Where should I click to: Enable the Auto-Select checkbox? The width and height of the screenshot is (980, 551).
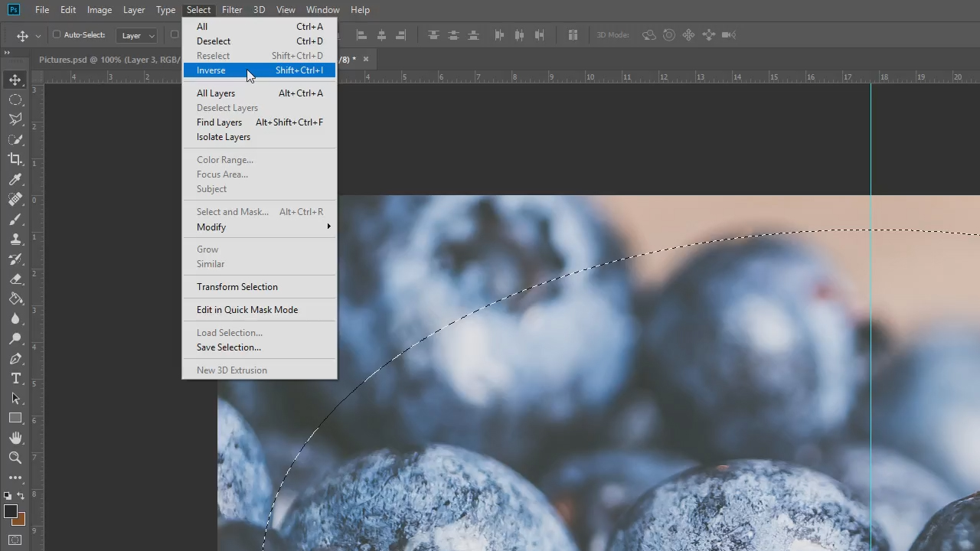(57, 34)
